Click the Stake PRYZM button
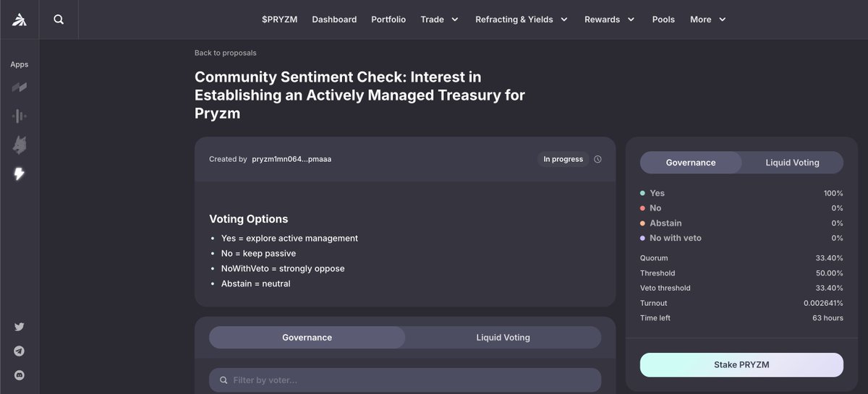868x394 pixels. point(741,365)
